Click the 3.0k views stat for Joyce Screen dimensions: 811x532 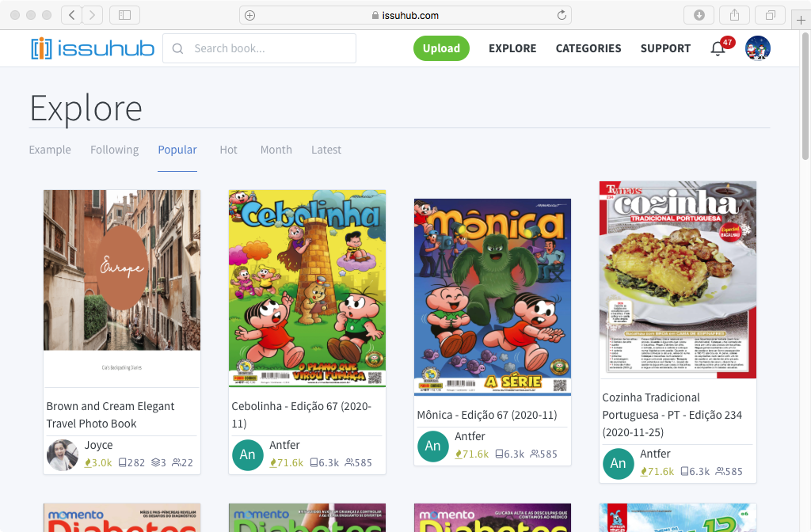click(98, 462)
